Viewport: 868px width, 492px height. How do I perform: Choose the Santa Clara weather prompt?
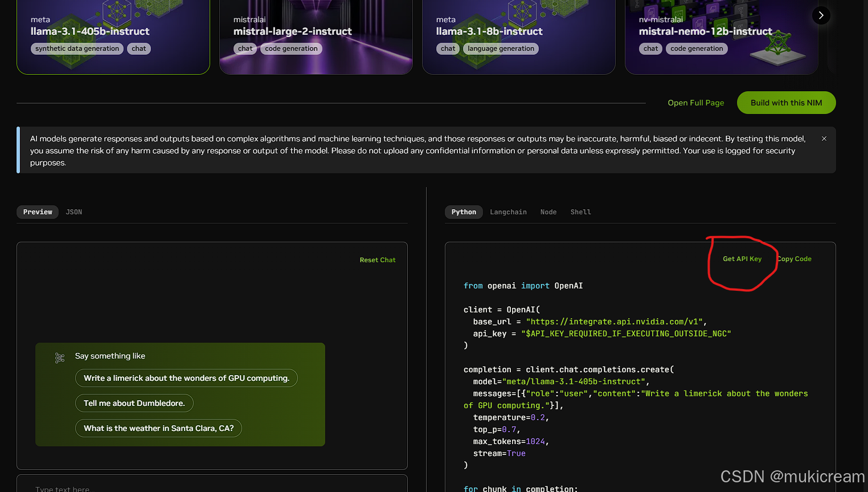point(158,428)
